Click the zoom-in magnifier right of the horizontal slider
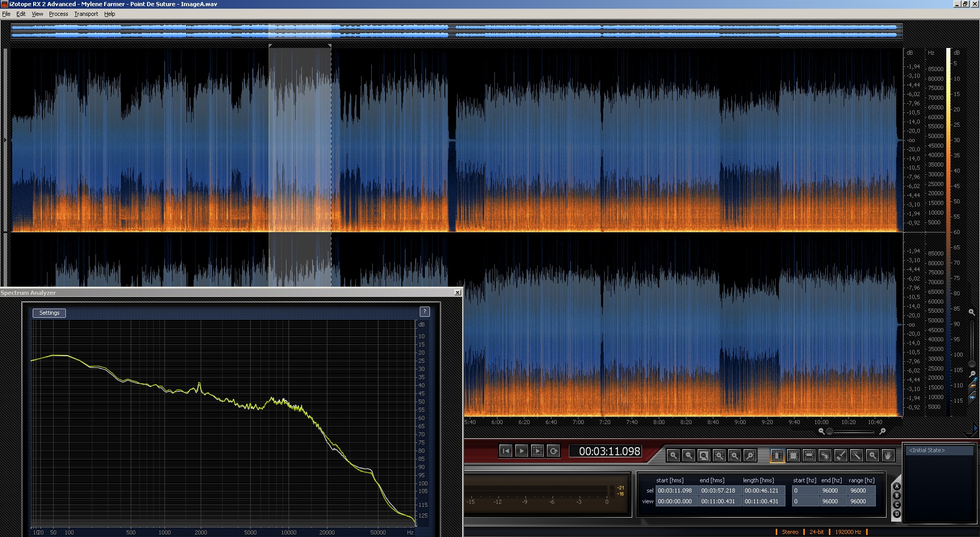Image resolution: width=980 pixels, height=537 pixels. [882, 431]
